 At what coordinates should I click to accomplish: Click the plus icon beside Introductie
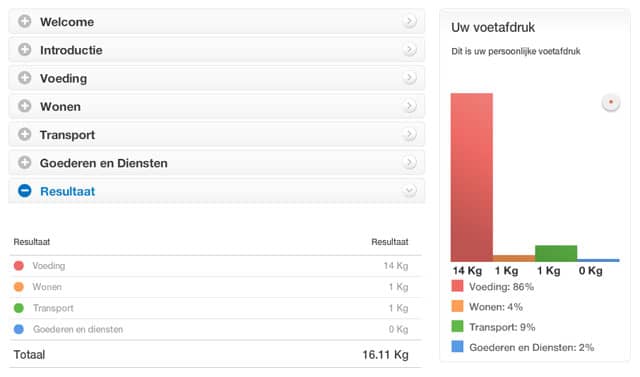(24, 50)
